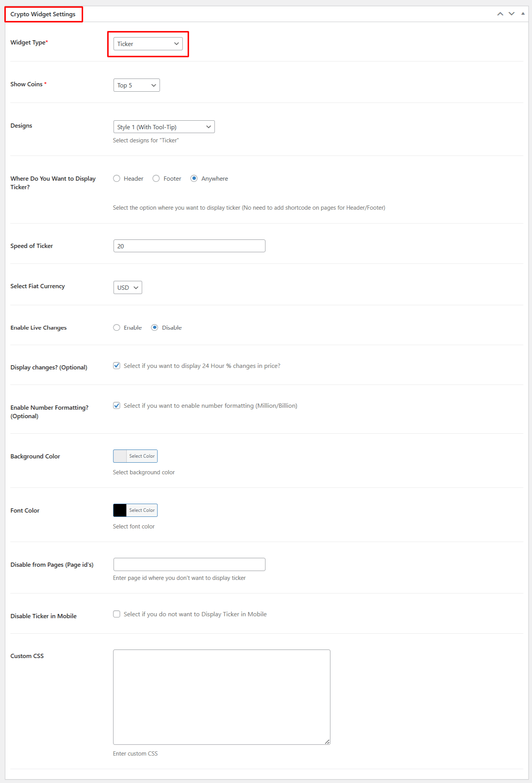Check the Disable Ticker in Mobile checkbox
The width and height of the screenshot is (532, 783).
tap(117, 614)
